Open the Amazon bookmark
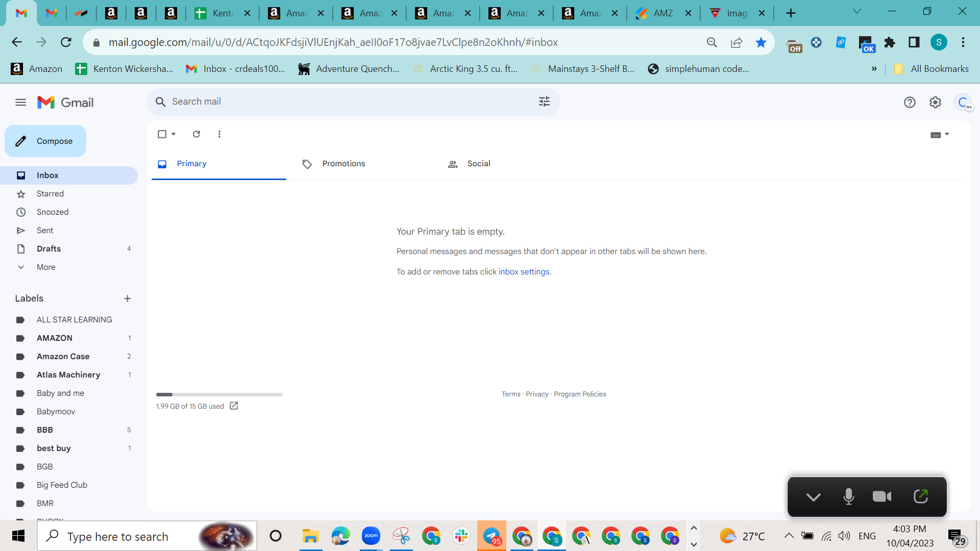Viewport: 980px width, 551px height. 36,69
